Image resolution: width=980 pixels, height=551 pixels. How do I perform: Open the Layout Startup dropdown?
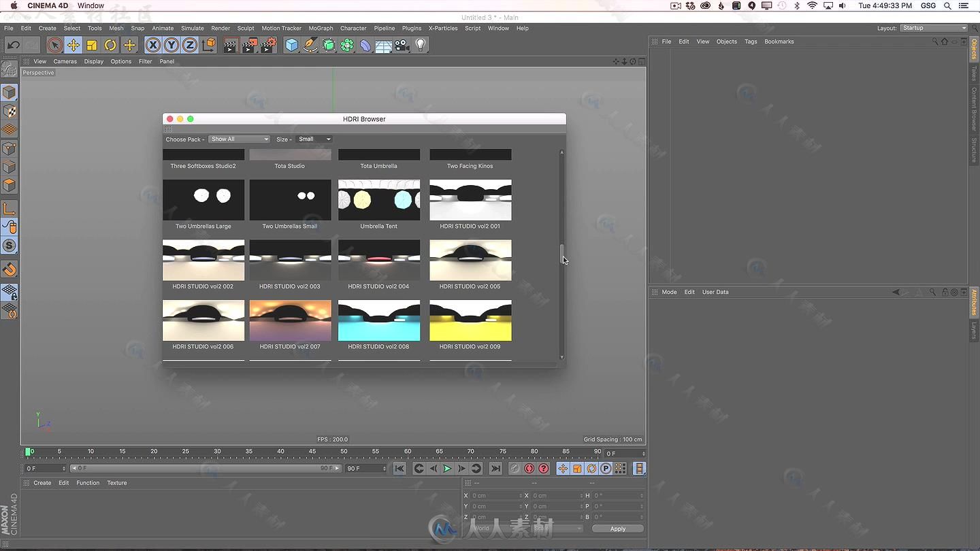[934, 29]
